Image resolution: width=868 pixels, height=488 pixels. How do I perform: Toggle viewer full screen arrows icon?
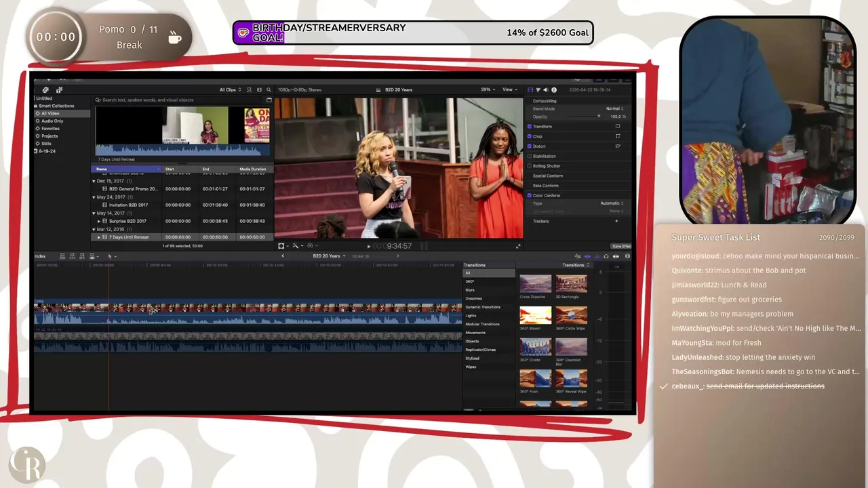[x=518, y=246]
